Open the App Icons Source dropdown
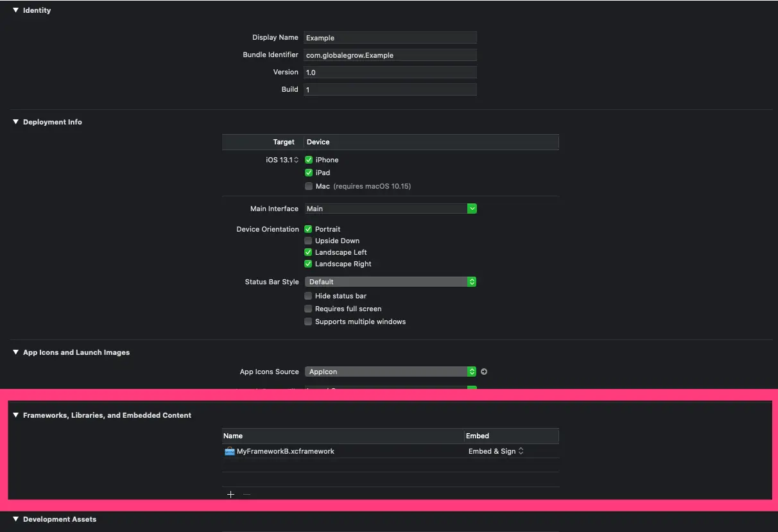778x532 pixels. pyautogui.click(x=390, y=372)
